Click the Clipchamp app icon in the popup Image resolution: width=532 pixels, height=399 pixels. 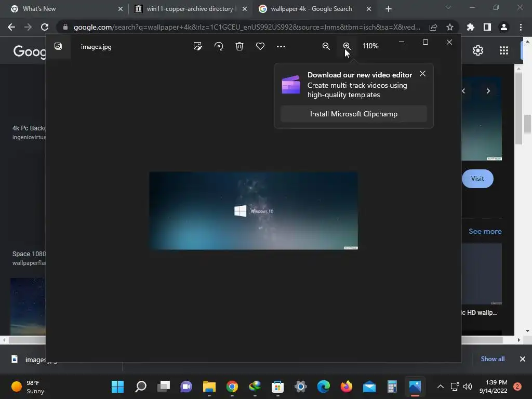[x=291, y=85]
